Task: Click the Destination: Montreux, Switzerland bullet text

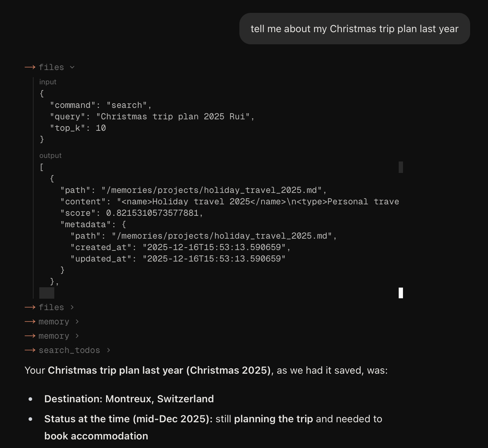Action: tap(129, 399)
